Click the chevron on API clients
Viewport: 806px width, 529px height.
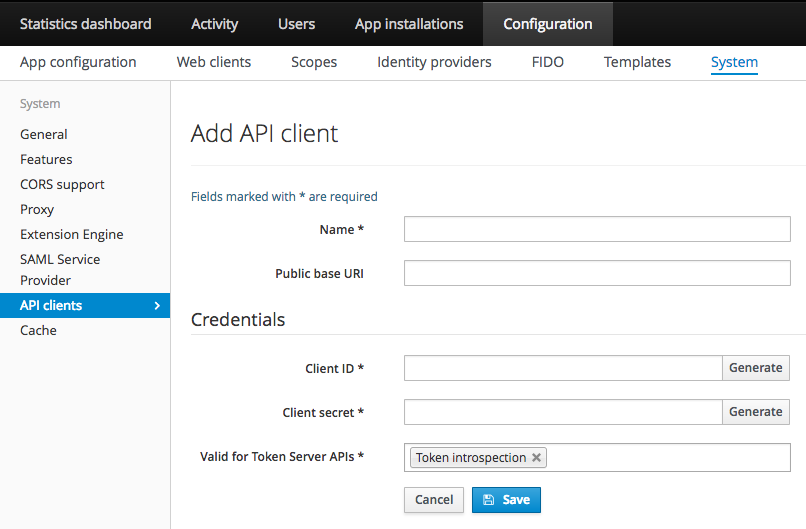(x=157, y=305)
